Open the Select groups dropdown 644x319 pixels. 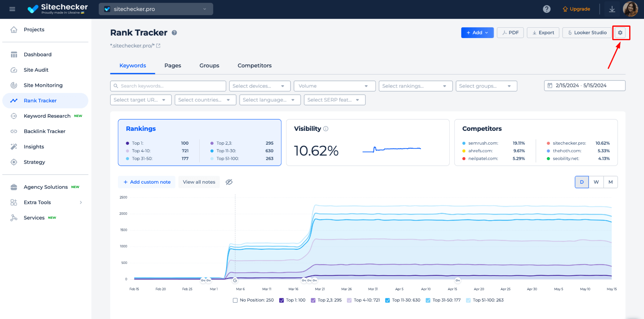pyautogui.click(x=486, y=86)
